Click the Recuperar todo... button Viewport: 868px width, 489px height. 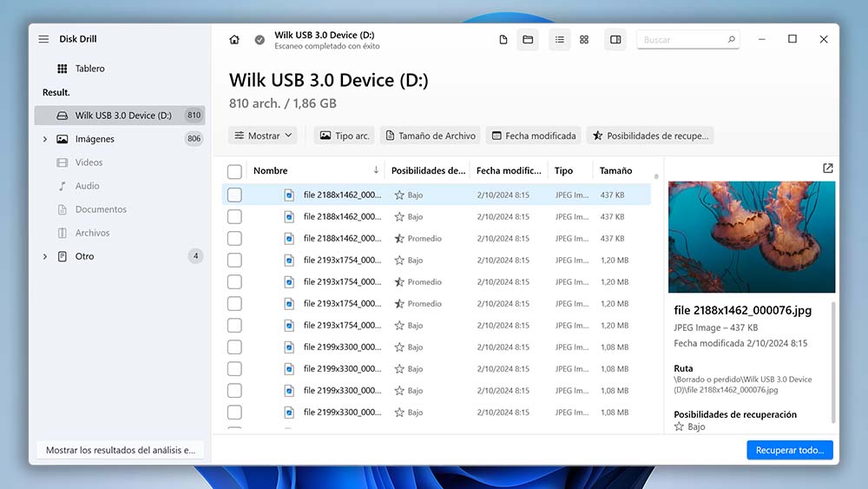click(790, 450)
